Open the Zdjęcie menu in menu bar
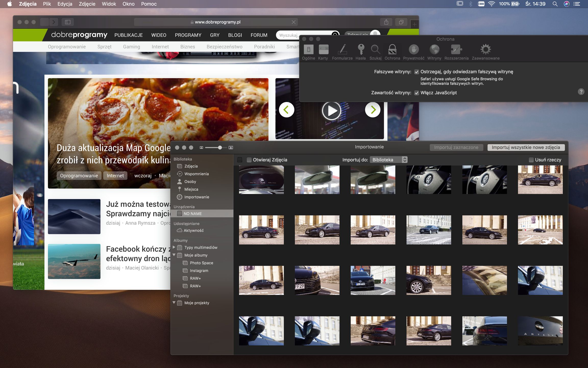 [87, 4]
